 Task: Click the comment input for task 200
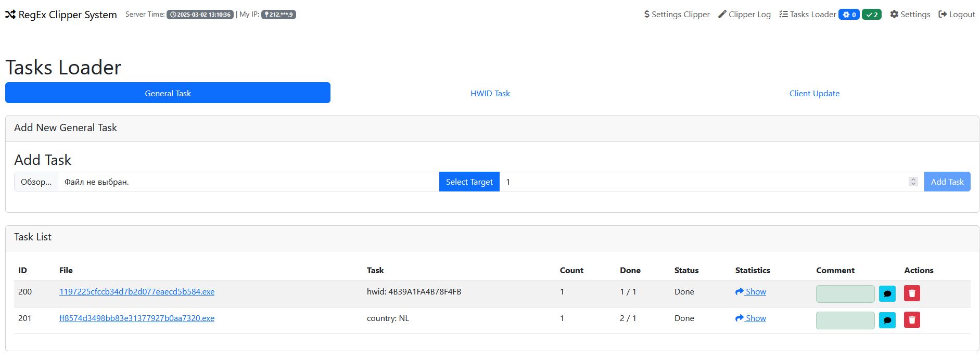tap(845, 294)
